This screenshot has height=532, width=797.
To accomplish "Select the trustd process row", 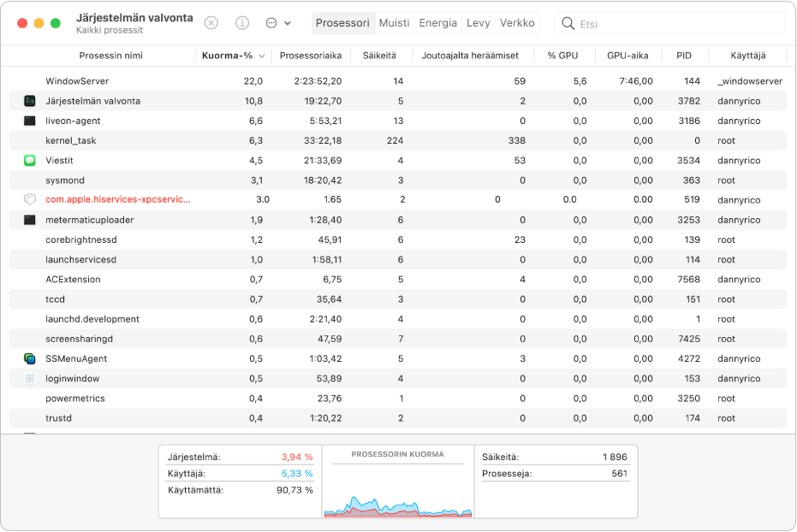I will pyautogui.click(x=398, y=418).
